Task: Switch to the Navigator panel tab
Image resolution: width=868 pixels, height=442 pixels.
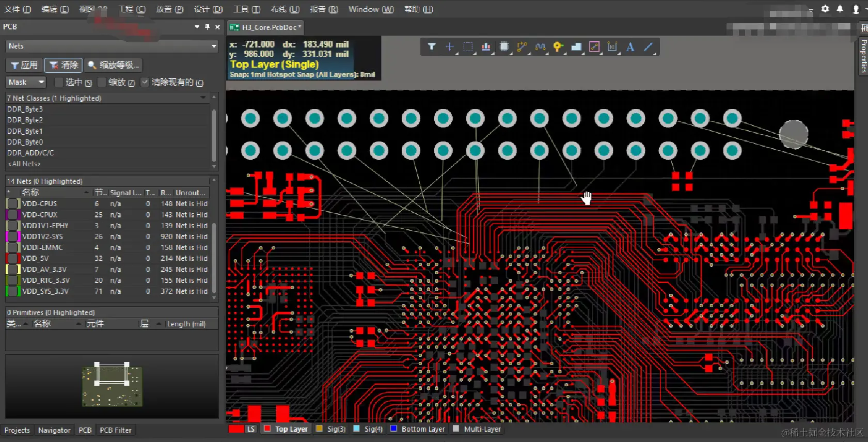Action: [54, 430]
